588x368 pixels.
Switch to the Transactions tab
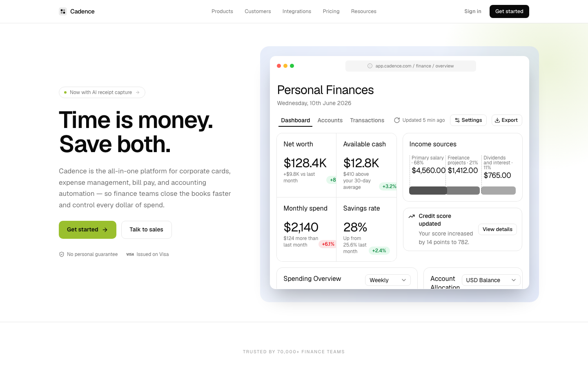pos(367,120)
